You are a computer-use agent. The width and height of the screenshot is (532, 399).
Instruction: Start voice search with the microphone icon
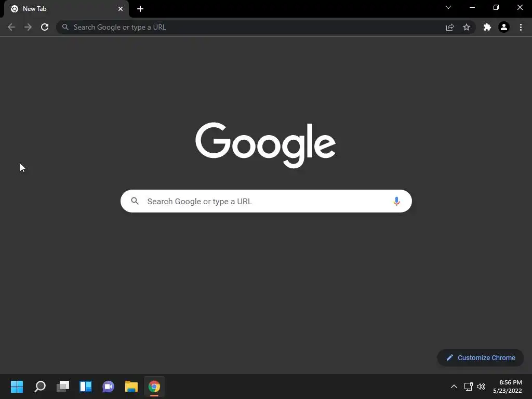point(396,201)
